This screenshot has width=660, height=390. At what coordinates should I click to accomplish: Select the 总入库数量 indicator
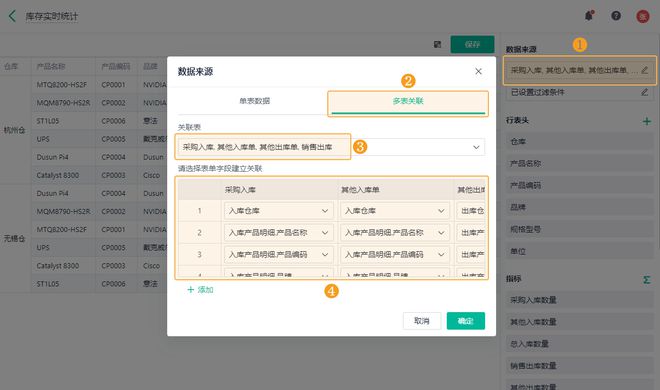(579, 344)
